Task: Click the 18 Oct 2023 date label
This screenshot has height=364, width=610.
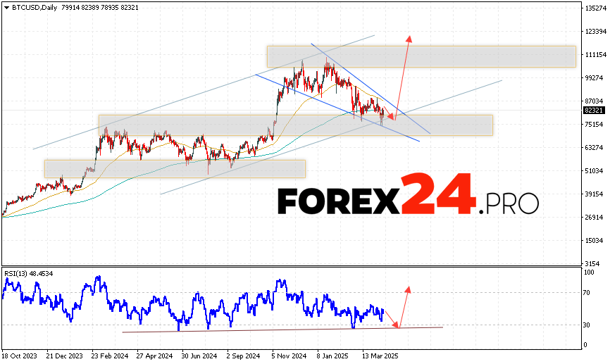Action: pyautogui.click(x=21, y=357)
